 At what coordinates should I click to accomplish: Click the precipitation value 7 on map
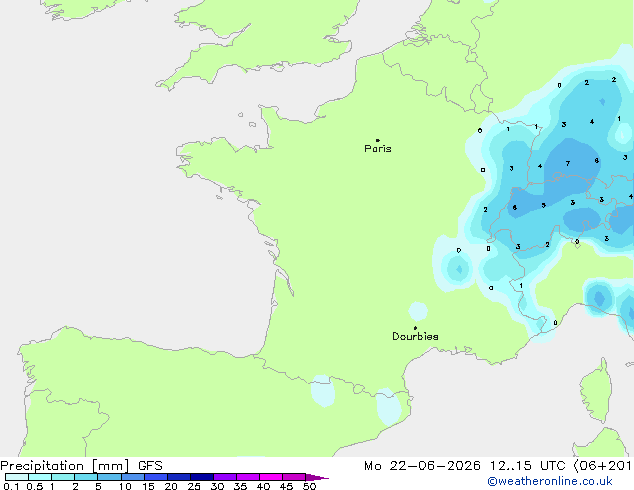[x=568, y=163]
